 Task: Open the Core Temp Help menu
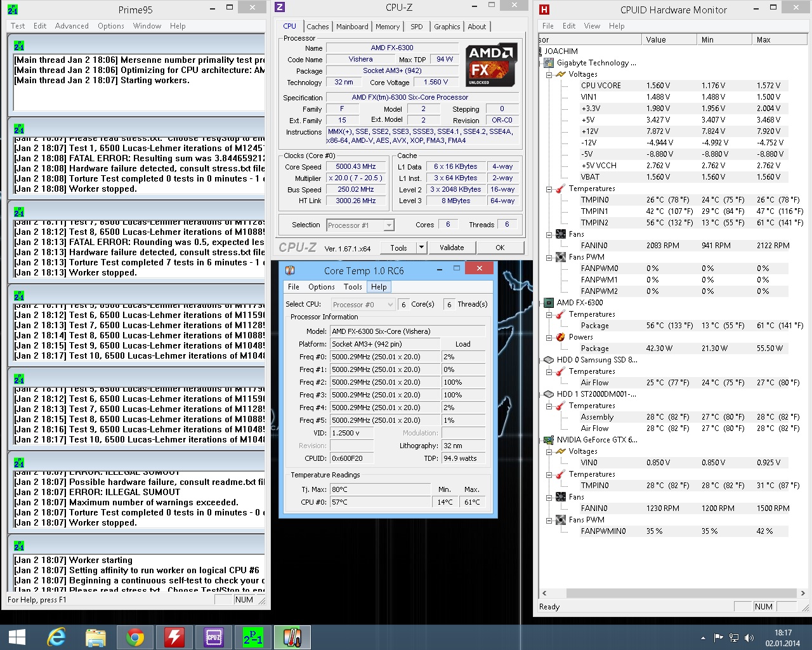[379, 287]
